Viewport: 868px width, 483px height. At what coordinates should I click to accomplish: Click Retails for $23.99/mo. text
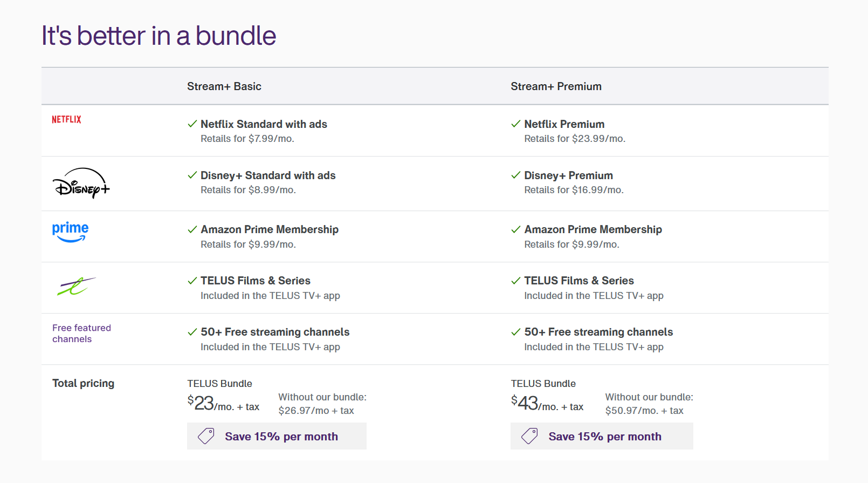pyautogui.click(x=575, y=139)
